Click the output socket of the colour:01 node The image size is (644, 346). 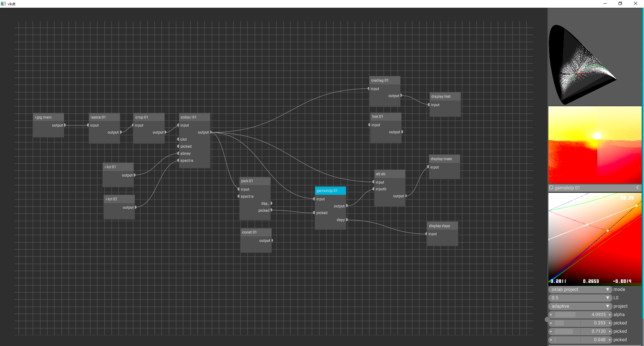point(211,132)
